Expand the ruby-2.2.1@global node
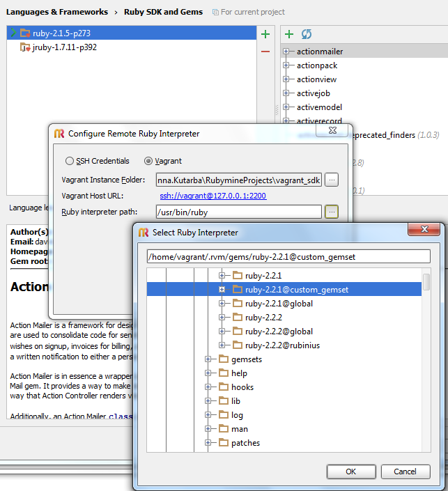 (x=222, y=304)
